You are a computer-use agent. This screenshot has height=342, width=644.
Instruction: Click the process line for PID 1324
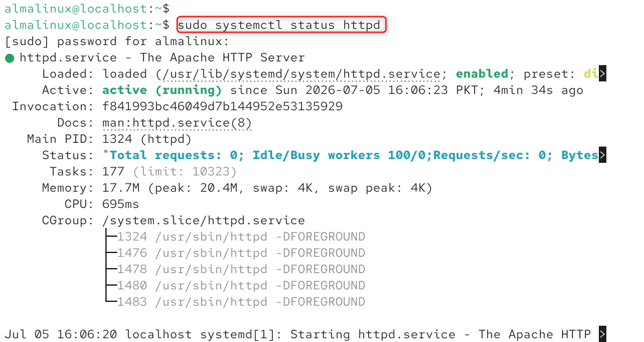tap(241, 237)
